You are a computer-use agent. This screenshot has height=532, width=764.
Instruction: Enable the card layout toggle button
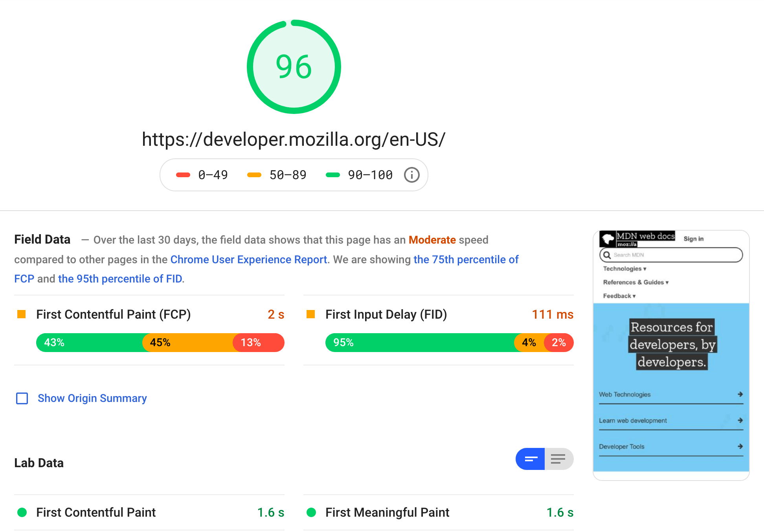(530, 458)
